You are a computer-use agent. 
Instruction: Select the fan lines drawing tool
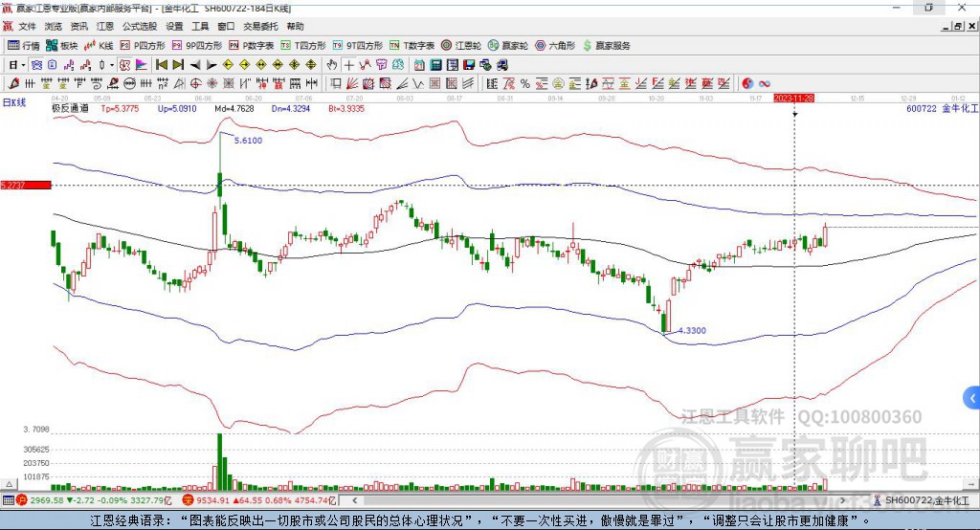(352, 83)
